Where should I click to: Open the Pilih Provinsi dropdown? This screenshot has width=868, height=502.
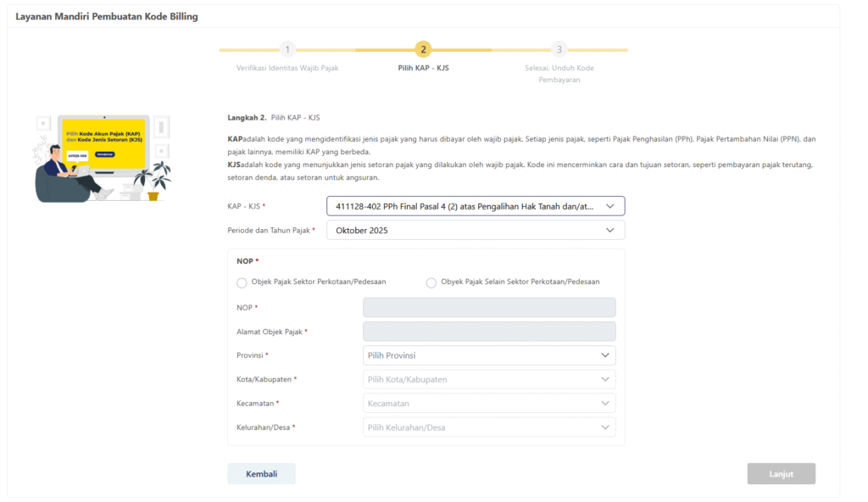488,355
